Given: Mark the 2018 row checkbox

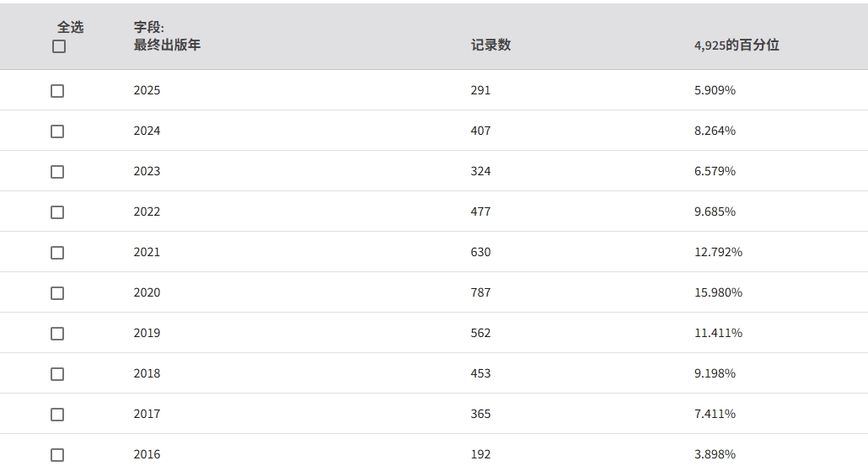Looking at the screenshot, I should pyautogui.click(x=57, y=374).
